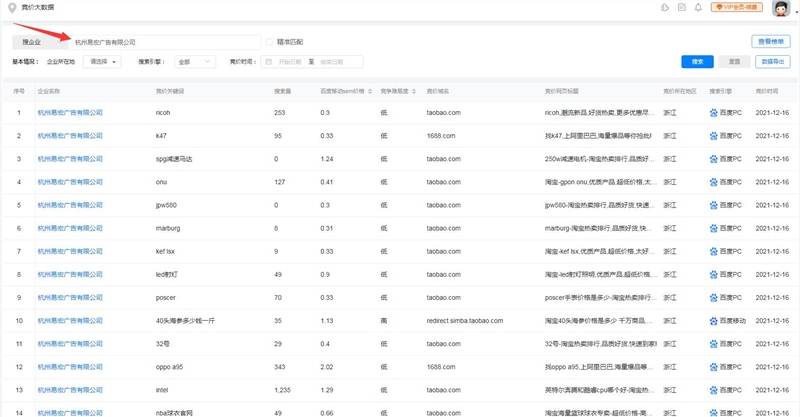This screenshot has height=417, width=800.
Task: Click the 数据导出 export button
Action: [x=771, y=62]
